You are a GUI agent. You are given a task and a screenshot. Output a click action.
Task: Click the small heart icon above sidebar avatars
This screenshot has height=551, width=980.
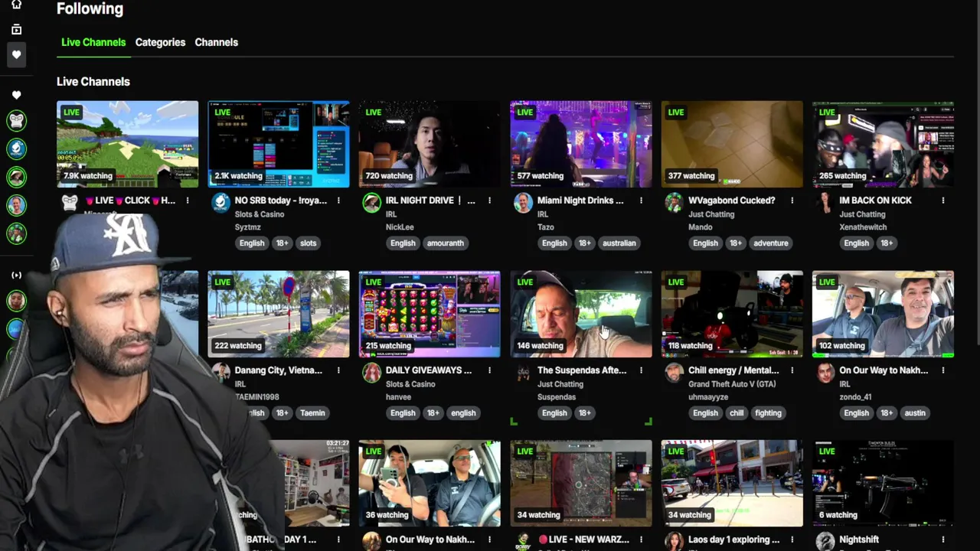(x=16, y=95)
